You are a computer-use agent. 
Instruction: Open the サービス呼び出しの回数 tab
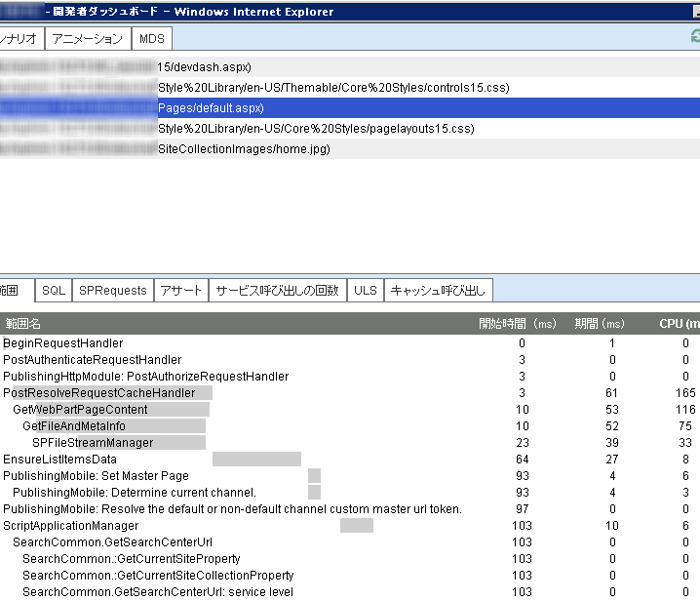[x=278, y=291]
